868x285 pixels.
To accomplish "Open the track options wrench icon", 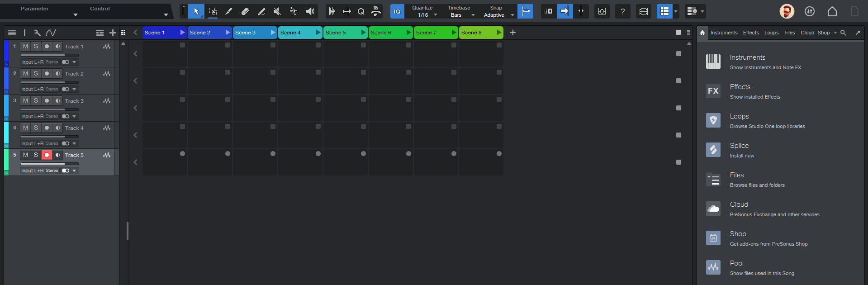I will pos(37,33).
